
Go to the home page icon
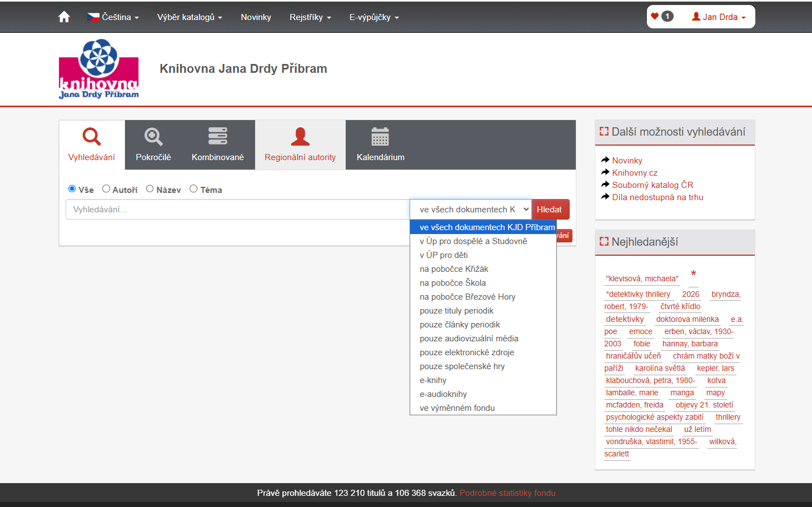click(64, 17)
